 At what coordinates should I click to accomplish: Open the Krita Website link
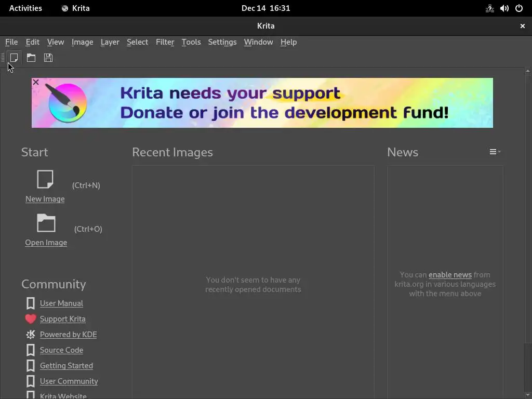63,395
